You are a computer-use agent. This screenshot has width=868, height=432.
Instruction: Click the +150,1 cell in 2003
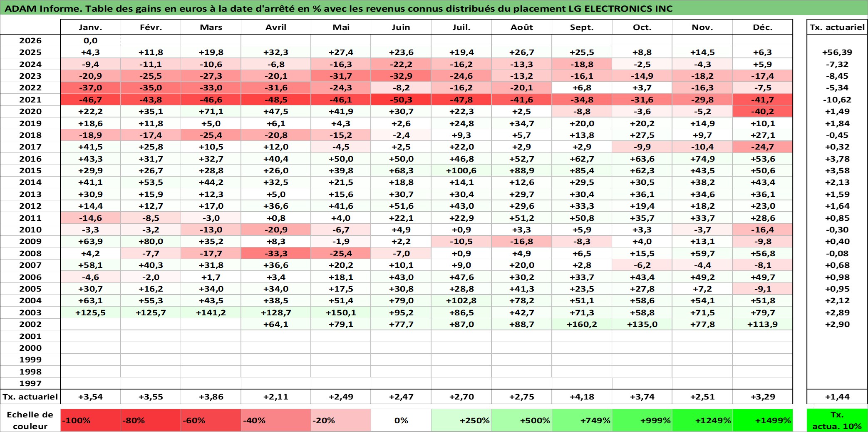coord(341,312)
